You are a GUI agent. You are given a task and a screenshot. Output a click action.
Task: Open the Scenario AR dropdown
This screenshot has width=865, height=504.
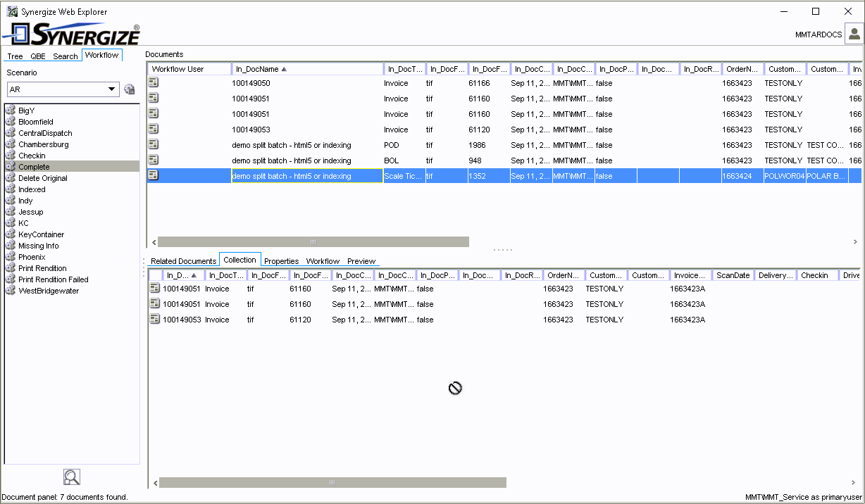(x=111, y=89)
